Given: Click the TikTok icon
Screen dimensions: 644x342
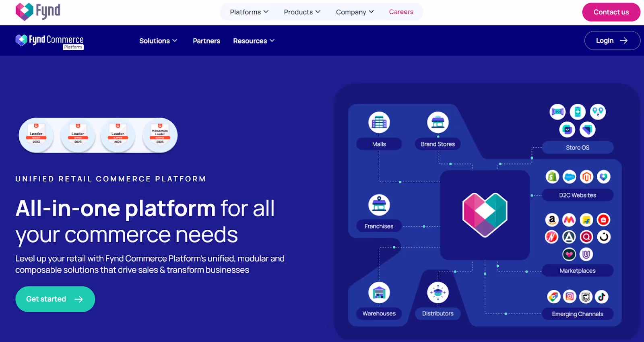Looking at the screenshot, I should pyautogui.click(x=601, y=297).
